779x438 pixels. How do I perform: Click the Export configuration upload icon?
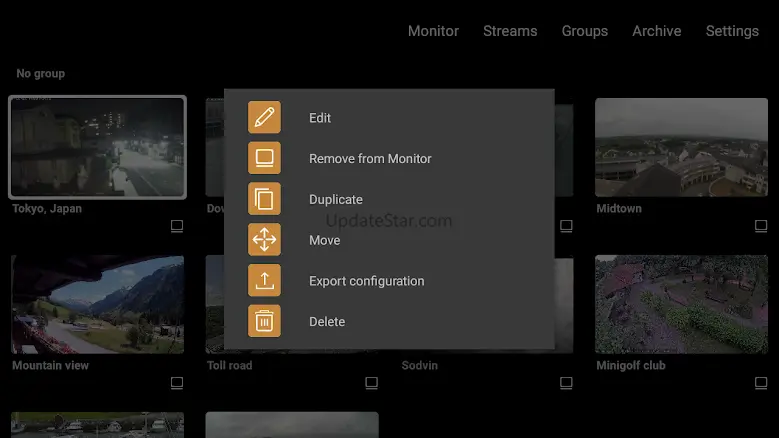point(264,280)
